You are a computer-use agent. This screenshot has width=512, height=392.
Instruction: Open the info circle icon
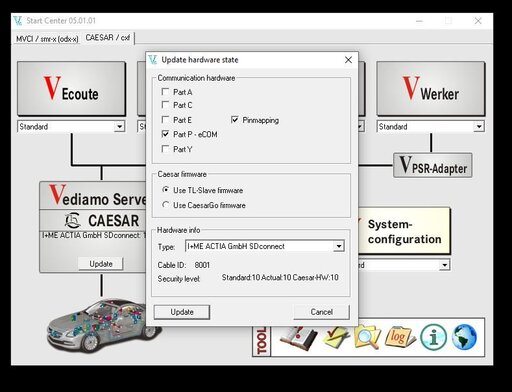click(433, 338)
